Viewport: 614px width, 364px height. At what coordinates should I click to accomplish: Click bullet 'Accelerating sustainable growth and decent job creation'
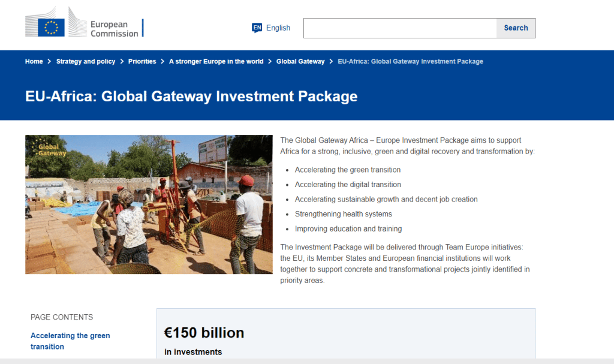386,199
